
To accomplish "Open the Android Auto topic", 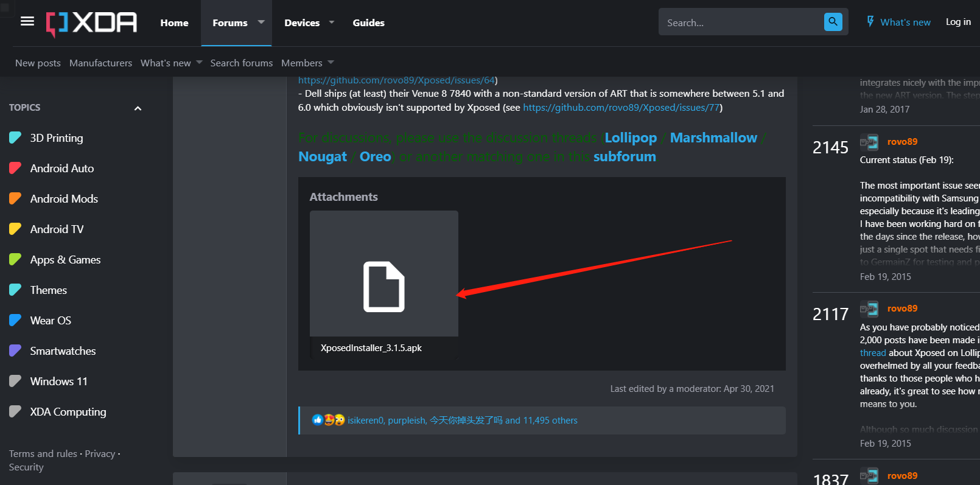I will 62,169.
